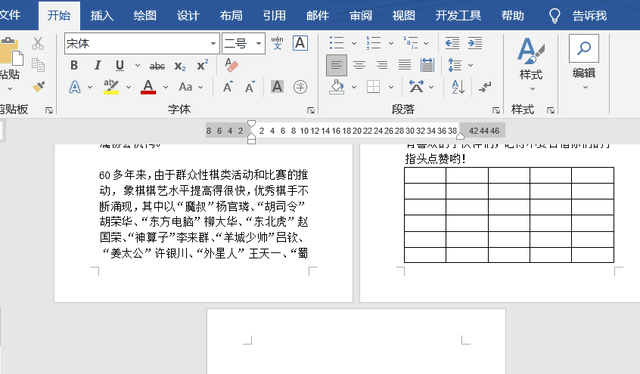Open the 文件 menu
640x374 pixels.
[x=11, y=16]
